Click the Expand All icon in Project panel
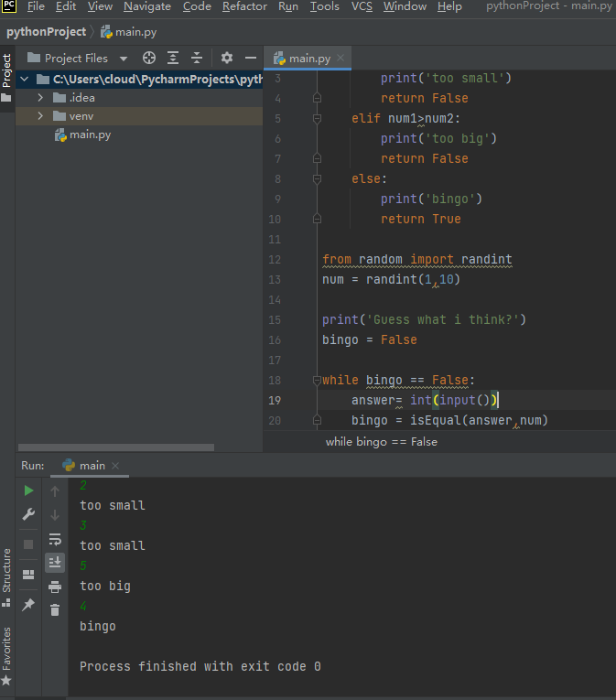This screenshot has height=700, width=616. pyautogui.click(x=173, y=58)
